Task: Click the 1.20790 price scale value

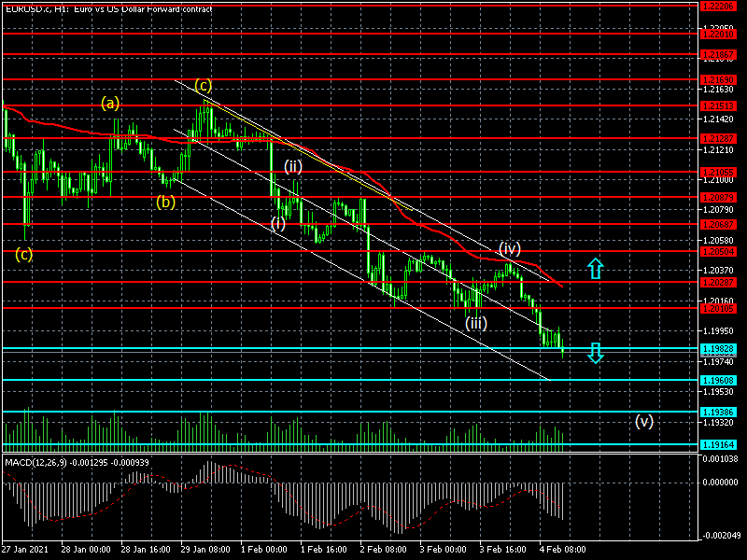Action: tap(718, 209)
